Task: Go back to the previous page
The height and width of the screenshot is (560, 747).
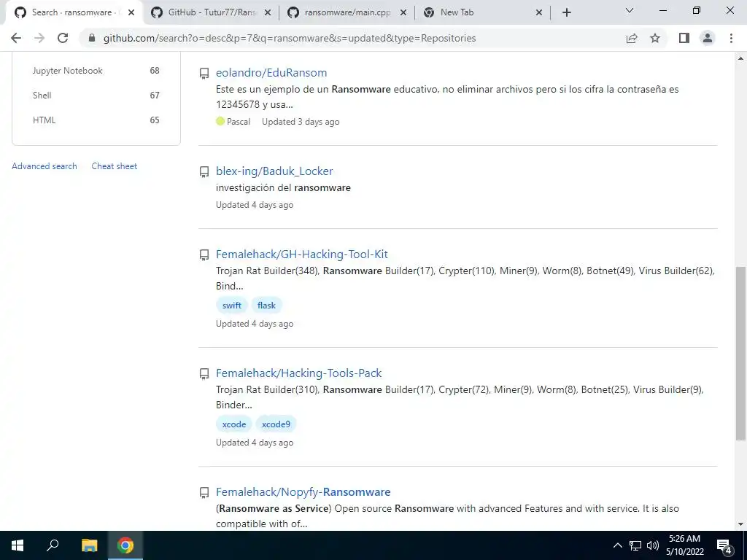Action: [16, 38]
